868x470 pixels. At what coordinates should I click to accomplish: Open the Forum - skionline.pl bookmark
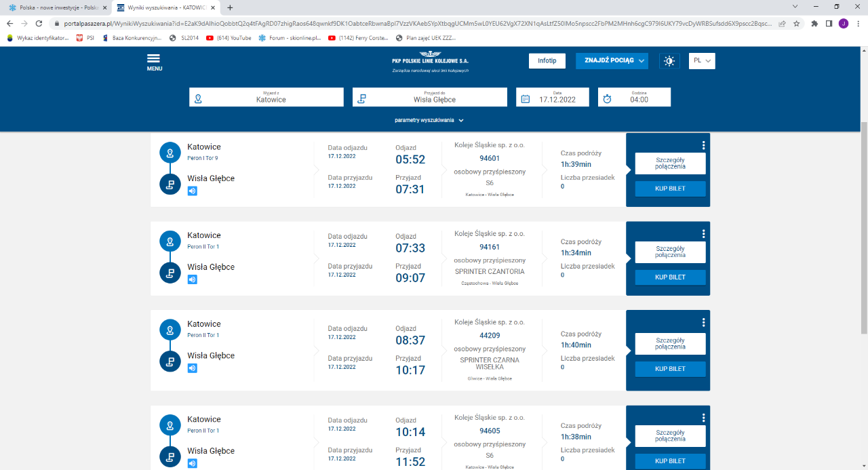(290, 38)
